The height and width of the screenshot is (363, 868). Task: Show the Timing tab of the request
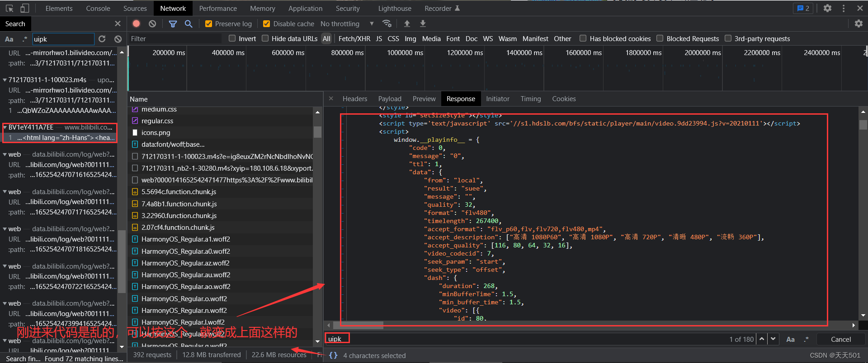[x=531, y=98]
